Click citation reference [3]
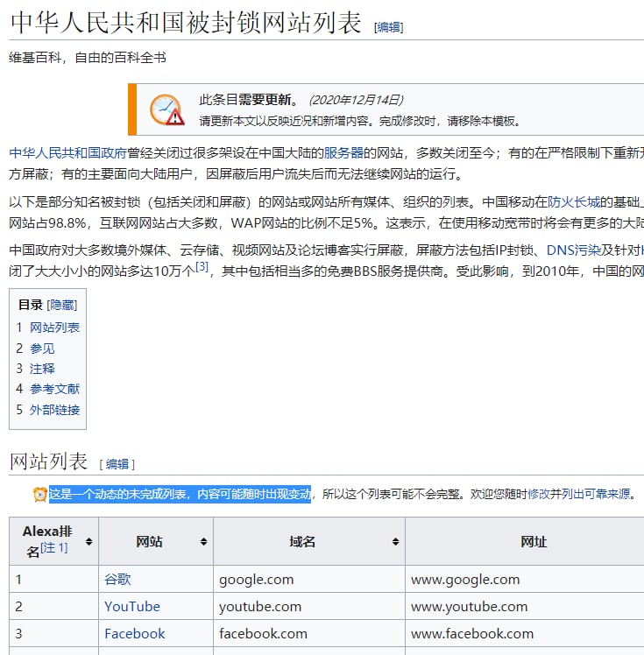This screenshot has width=644, height=655. coord(202,266)
